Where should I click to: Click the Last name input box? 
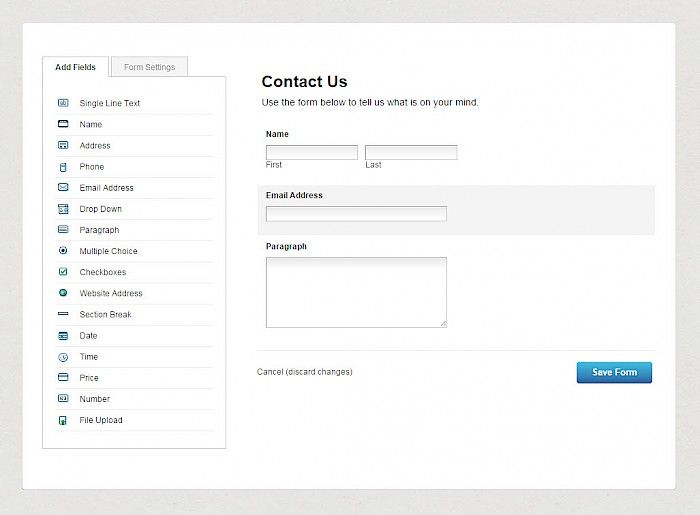click(x=411, y=152)
